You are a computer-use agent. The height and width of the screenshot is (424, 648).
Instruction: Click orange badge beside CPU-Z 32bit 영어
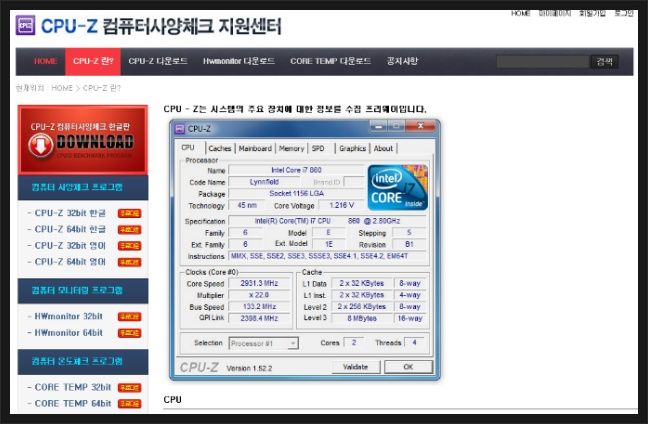tap(129, 246)
